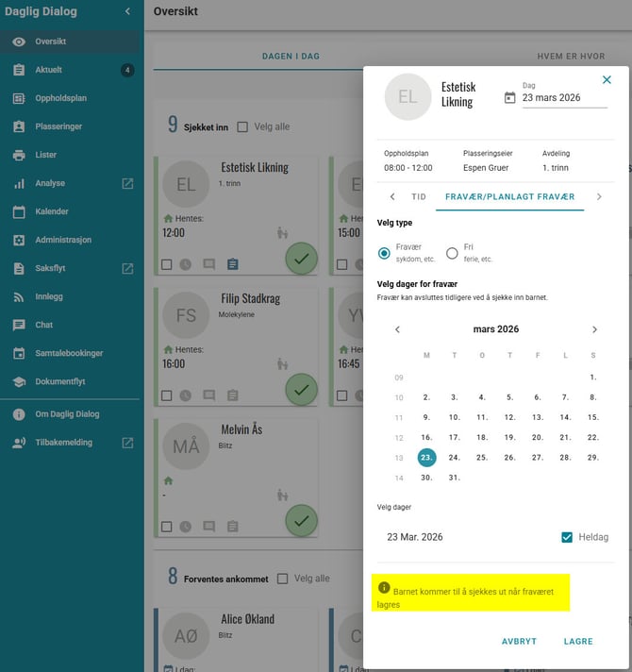Click left arrow of dialog tab strip
The image size is (632, 672).
point(392,196)
